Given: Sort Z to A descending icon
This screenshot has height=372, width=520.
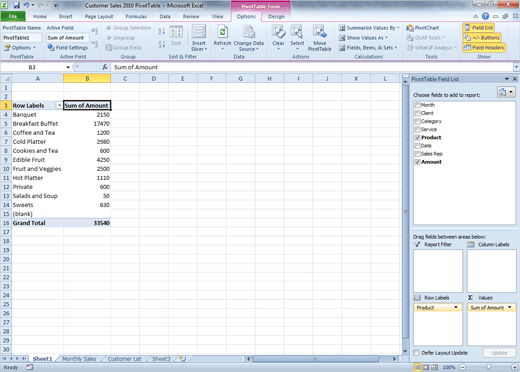Looking at the screenshot, I should (x=162, y=44).
